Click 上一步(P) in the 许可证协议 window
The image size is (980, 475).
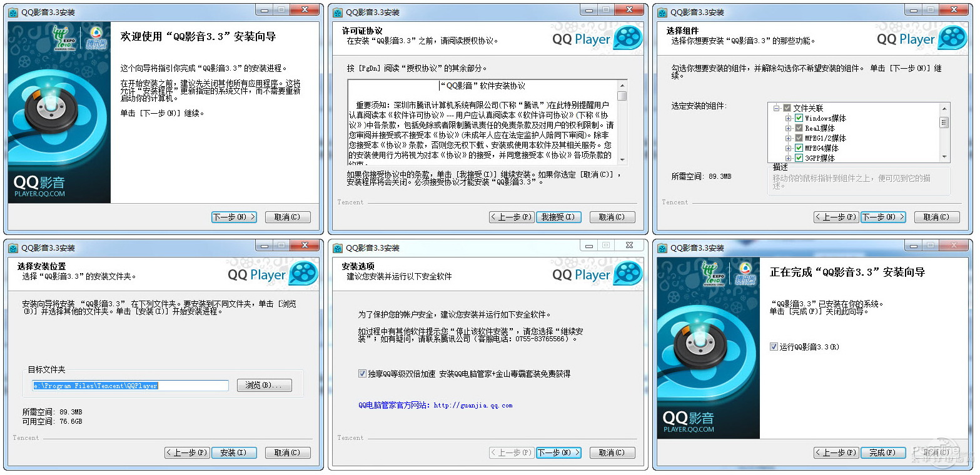click(512, 217)
